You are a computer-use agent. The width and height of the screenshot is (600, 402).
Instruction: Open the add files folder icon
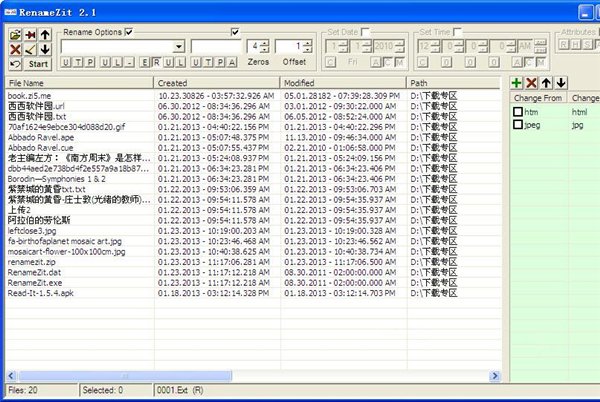(15, 35)
